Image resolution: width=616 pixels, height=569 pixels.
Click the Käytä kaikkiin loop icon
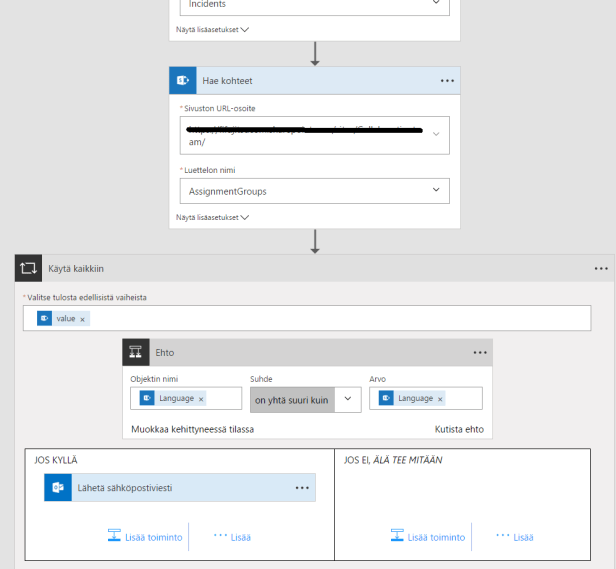(28, 268)
